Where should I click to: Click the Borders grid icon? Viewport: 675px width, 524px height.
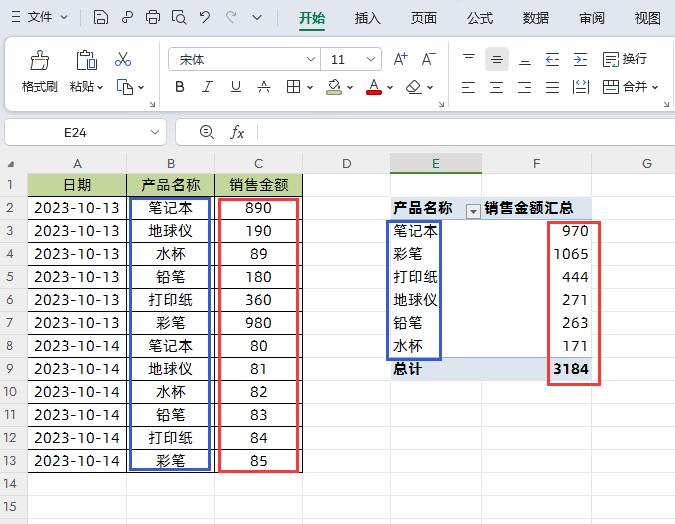(294, 87)
